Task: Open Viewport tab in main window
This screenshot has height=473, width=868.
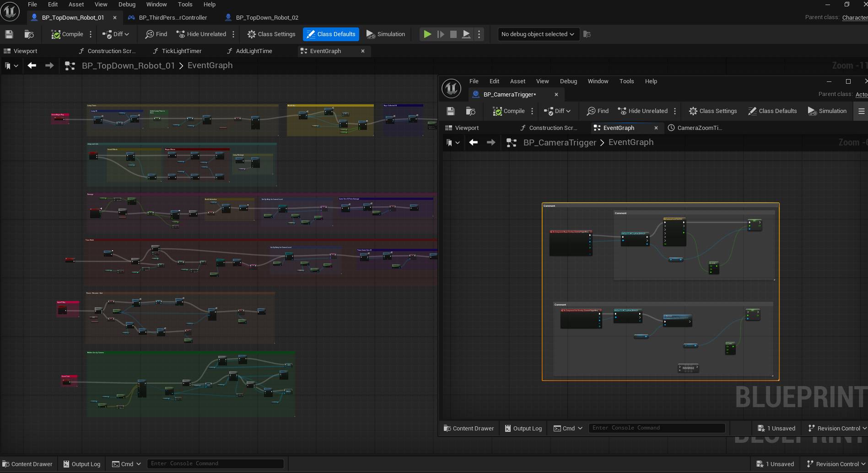Action: point(21,51)
